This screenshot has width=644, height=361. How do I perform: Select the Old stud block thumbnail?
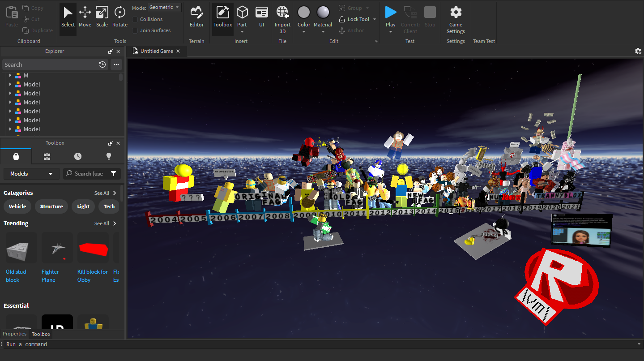pyautogui.click(x=21, y=248)
